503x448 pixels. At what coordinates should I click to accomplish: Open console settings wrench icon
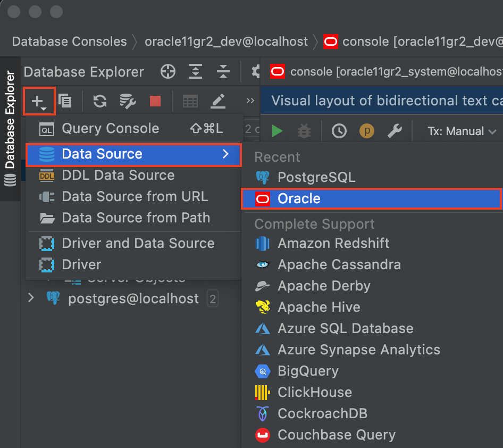tap(395, 131)
